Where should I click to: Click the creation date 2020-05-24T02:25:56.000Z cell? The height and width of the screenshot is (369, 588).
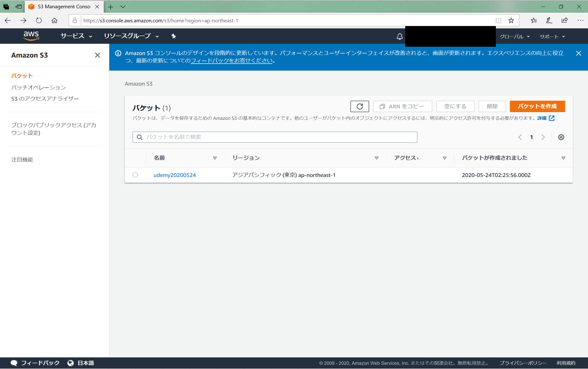(496, 175)
